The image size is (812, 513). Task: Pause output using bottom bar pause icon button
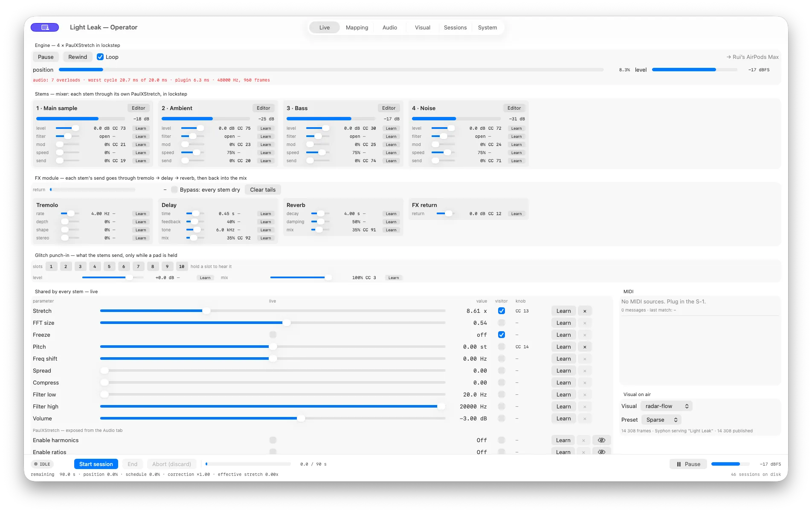pos(688,464)
